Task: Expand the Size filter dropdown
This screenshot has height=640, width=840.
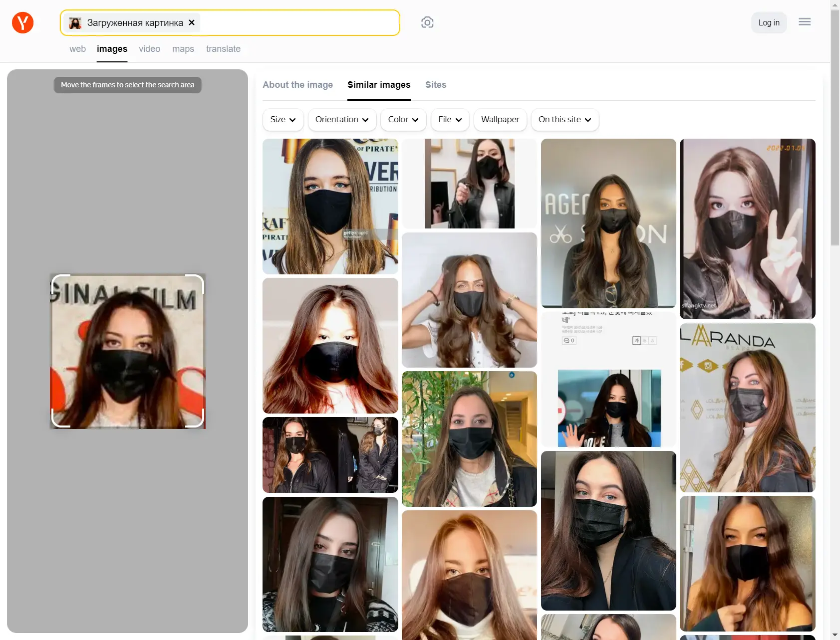Action: (282, 120)
